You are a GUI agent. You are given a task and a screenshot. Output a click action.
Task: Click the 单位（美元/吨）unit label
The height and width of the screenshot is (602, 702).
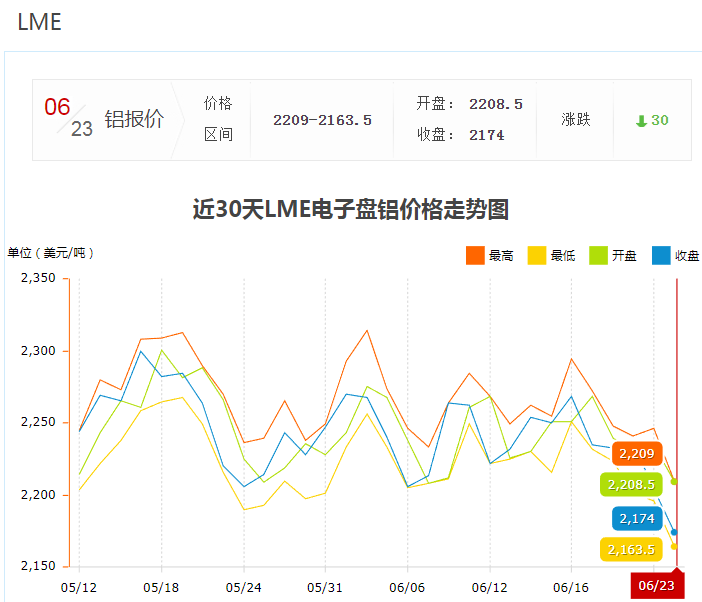(51, 253)
